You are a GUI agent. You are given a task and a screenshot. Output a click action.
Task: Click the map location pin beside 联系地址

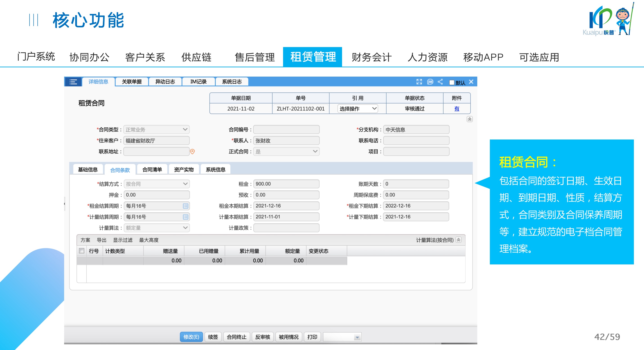click(x=192, y=152)
